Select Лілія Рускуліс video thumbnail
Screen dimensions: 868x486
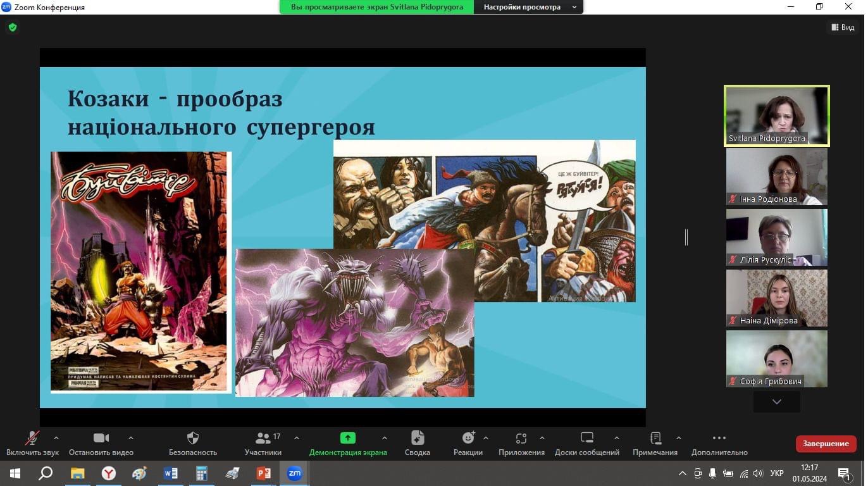click(776, 237)
